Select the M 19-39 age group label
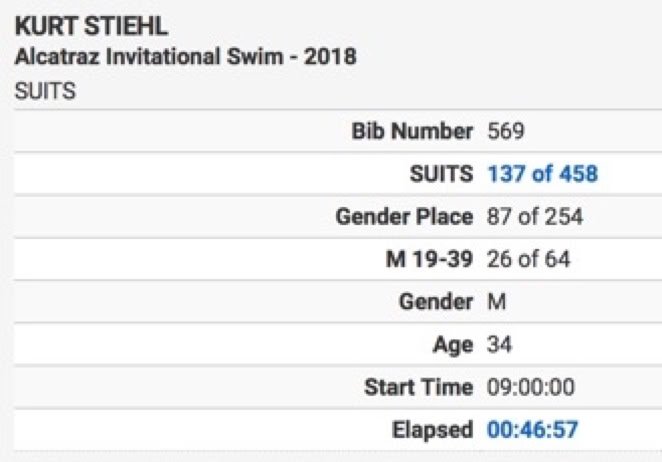662x462 pixels. [429, 259]
